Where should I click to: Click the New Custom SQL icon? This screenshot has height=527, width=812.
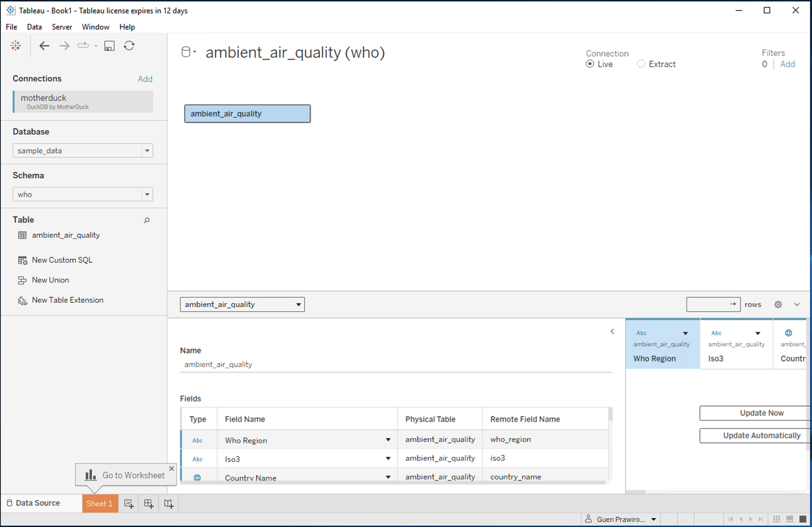click(22, 260)
